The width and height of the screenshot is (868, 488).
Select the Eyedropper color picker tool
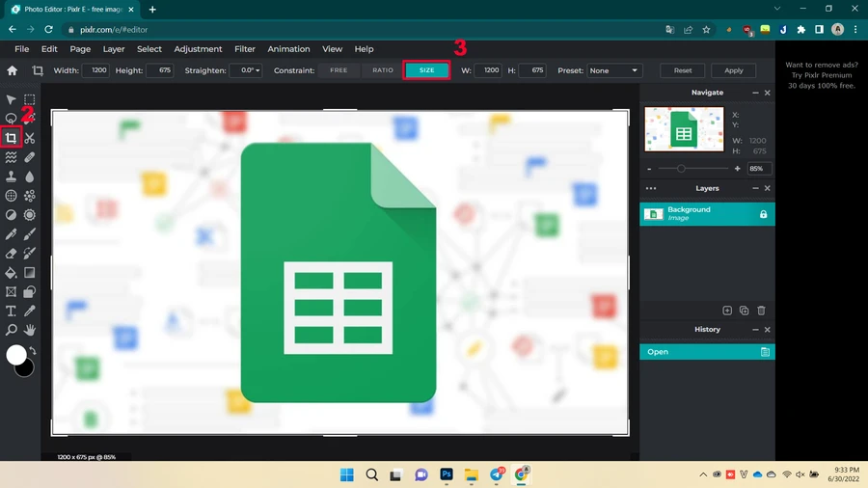click(x=29, y=311)
